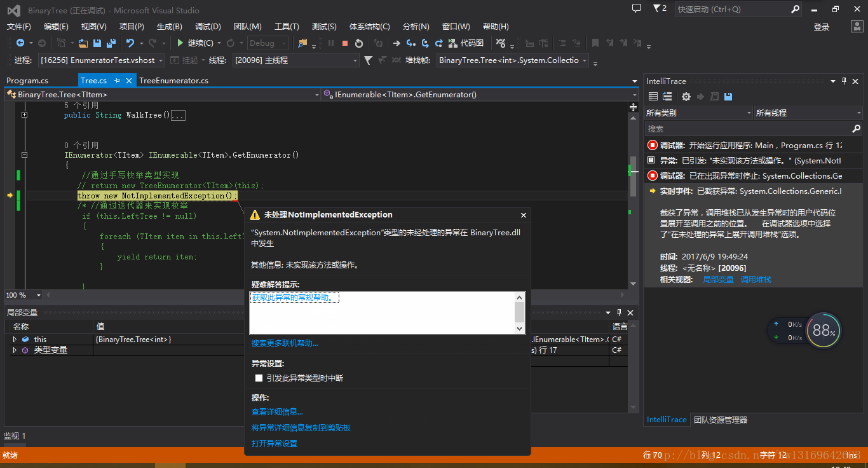This screenshot has height=468, width=868.
Task: Click the Step Over icon
Action: (424, 43)
